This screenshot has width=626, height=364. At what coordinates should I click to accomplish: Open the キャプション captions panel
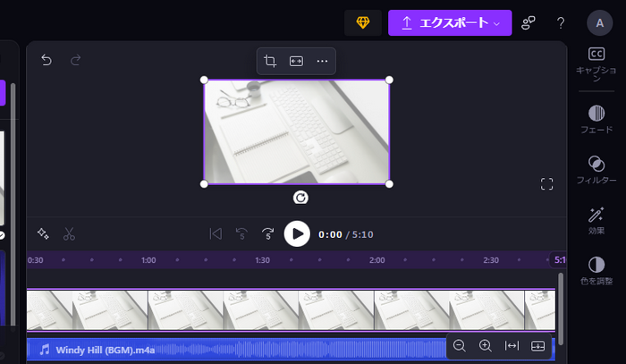(x=596, y=63)
